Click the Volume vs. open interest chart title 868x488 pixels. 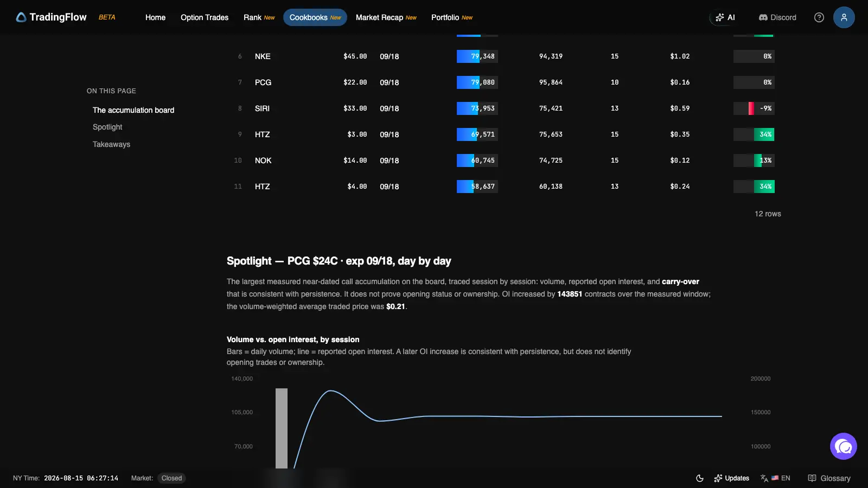(x=293, y=339)
